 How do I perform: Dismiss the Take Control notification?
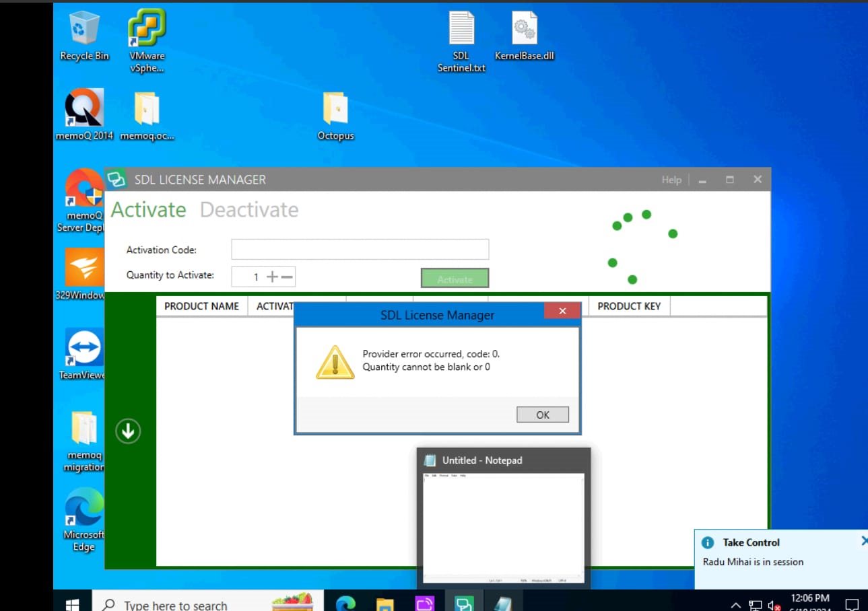pyautogui.click(x=865, y=540)
